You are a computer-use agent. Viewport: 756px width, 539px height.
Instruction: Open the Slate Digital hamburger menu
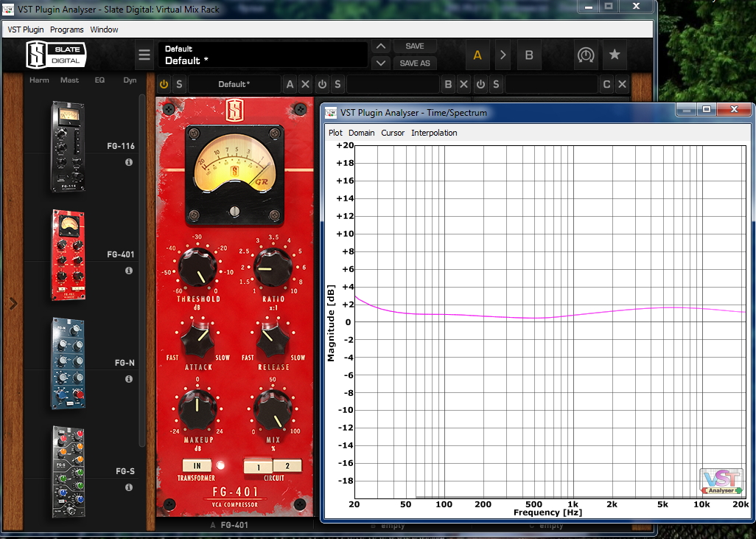click(144, 55)
